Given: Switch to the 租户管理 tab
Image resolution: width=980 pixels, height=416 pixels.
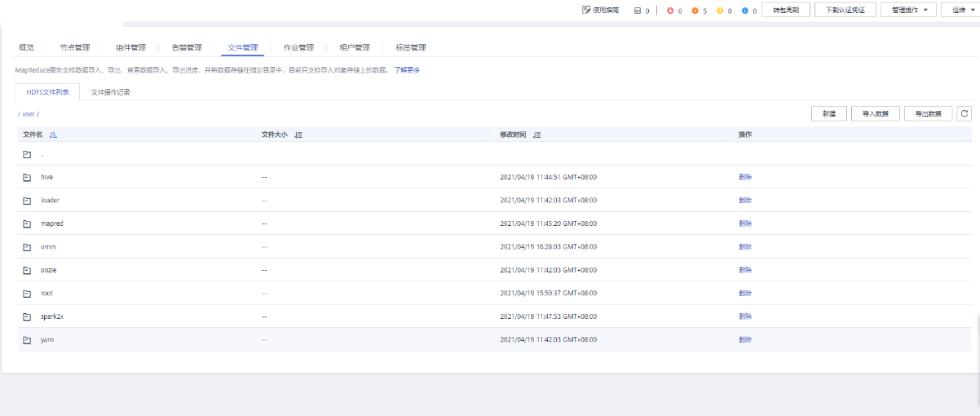Looking at the screenshot, I should 354,47.
